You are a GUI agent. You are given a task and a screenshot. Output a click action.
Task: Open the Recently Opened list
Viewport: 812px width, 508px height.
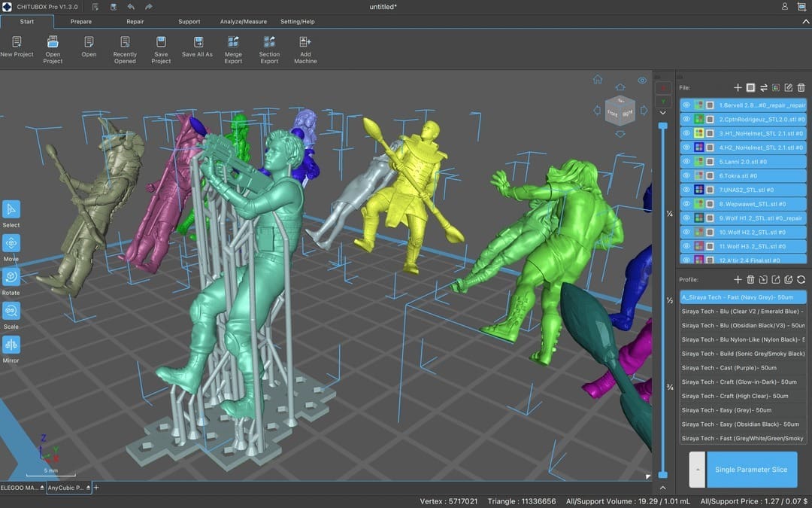(125, 50)
